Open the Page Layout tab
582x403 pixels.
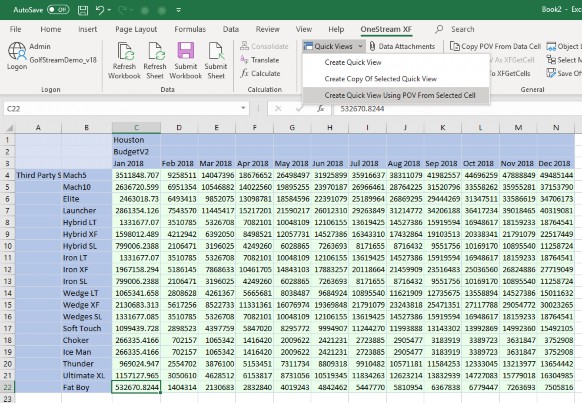click(x=136, y=29)
